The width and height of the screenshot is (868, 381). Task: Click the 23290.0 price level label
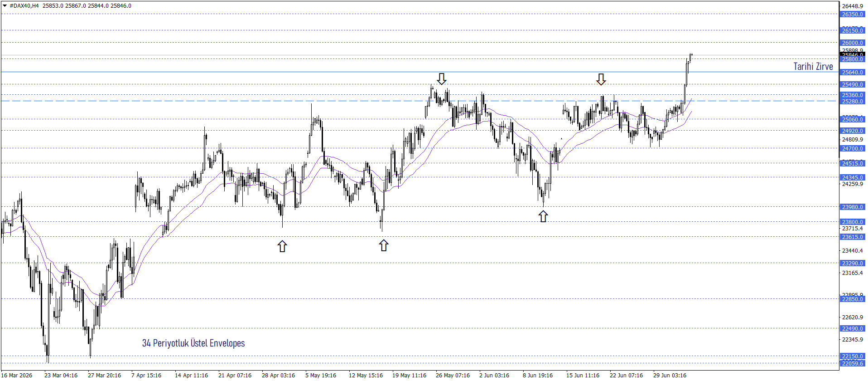point(853,264)
